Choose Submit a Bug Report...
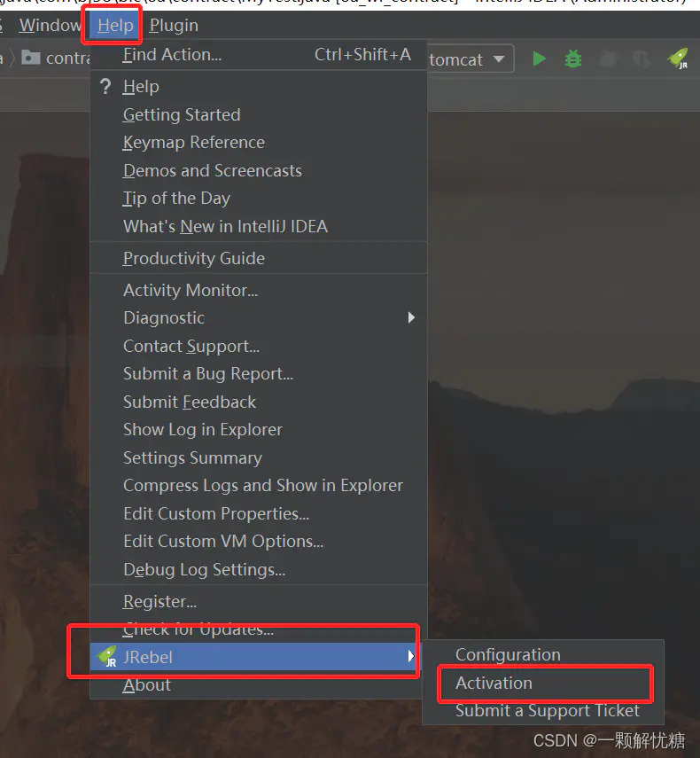This screenshot has height=758, width=700. click(x=259, y=374)
